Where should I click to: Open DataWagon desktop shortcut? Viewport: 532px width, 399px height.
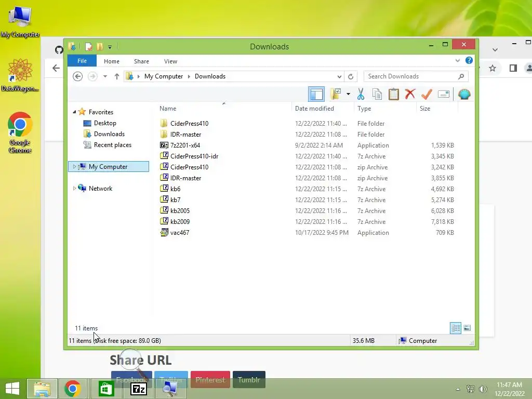[20, 75]
